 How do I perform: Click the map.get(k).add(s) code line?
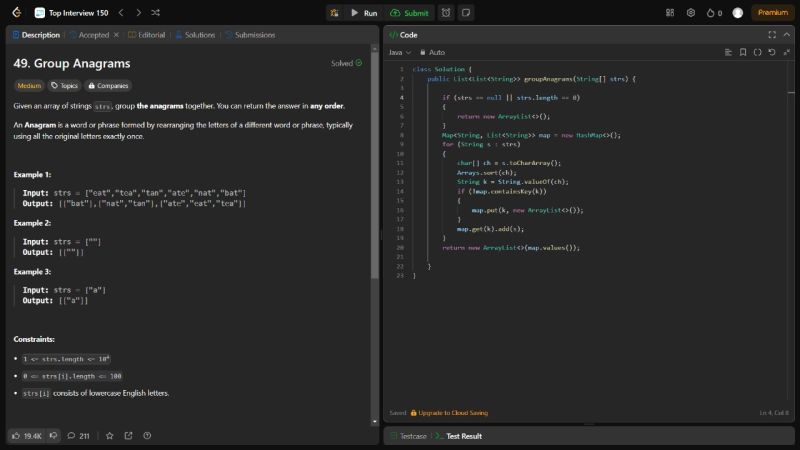click(x=490, y=229)
